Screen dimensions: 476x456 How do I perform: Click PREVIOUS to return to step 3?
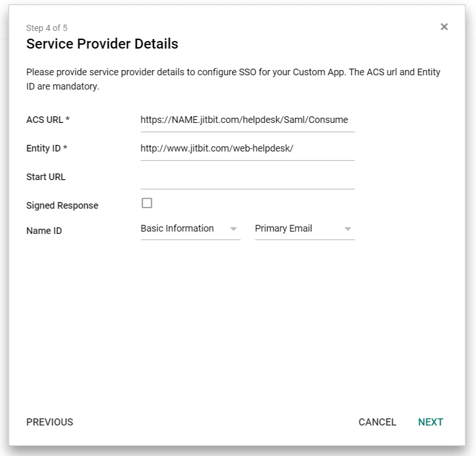click(x=50, y=422)
